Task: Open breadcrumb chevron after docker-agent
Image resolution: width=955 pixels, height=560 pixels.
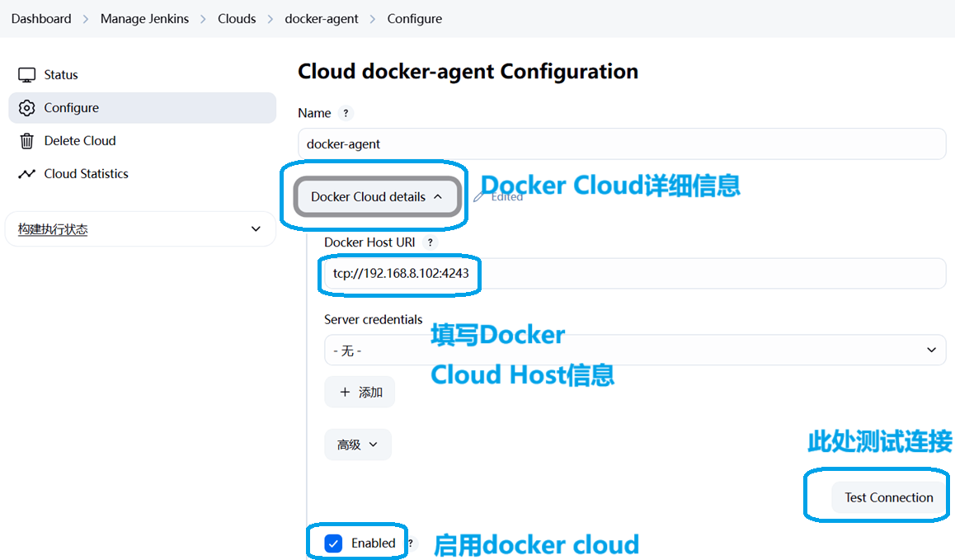Action: click(x=373, y=19)
